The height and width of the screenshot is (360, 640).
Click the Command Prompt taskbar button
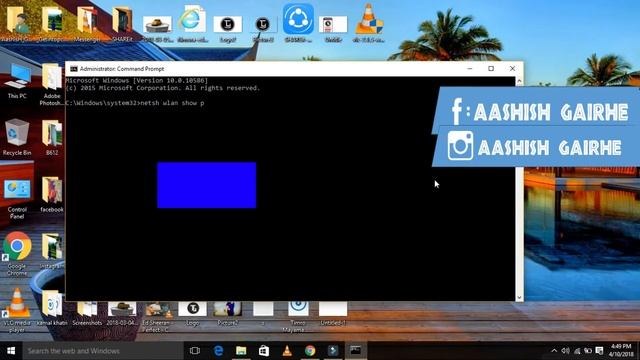tap(356, 351)
